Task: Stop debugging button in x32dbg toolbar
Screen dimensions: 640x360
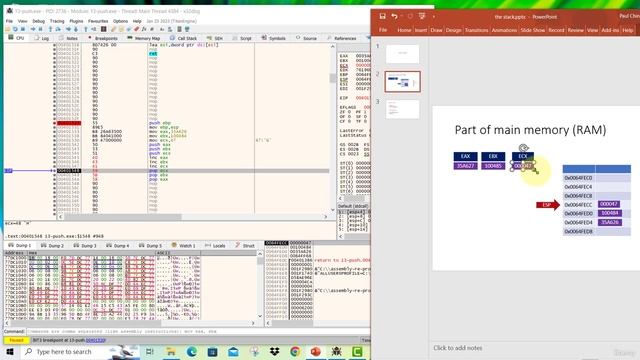Action: point(23,29)
